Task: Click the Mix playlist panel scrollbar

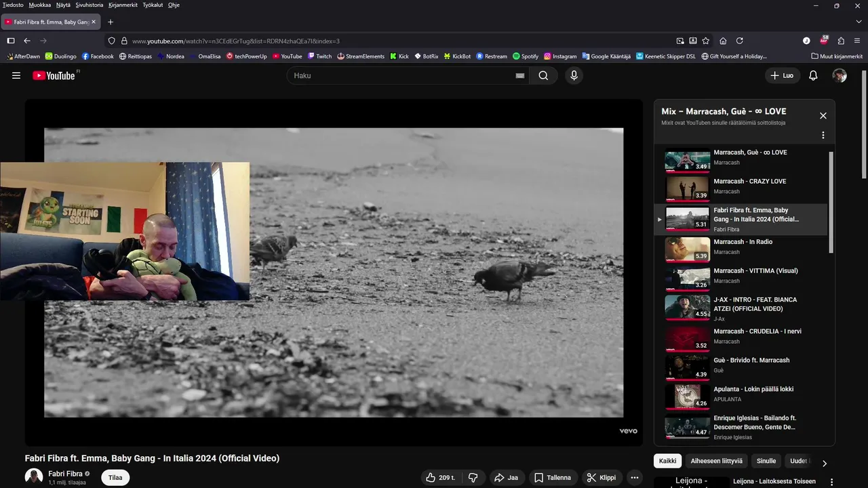Action: point(831,202)
